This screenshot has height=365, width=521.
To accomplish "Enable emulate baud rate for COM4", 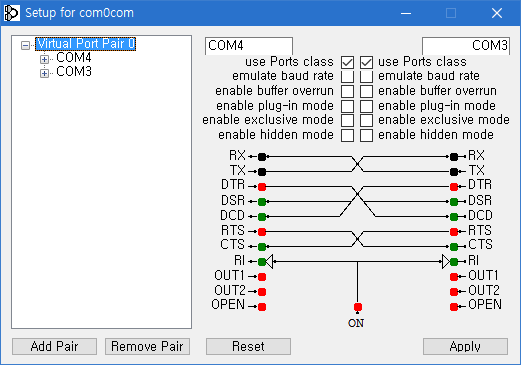I will (x=347, y=76).
